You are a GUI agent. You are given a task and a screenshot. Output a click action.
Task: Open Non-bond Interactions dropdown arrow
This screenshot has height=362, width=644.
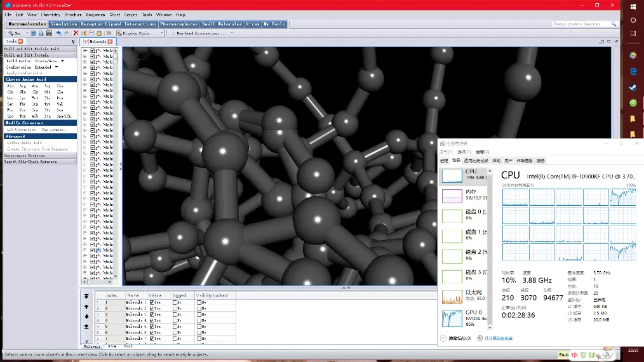coord(232,33)
